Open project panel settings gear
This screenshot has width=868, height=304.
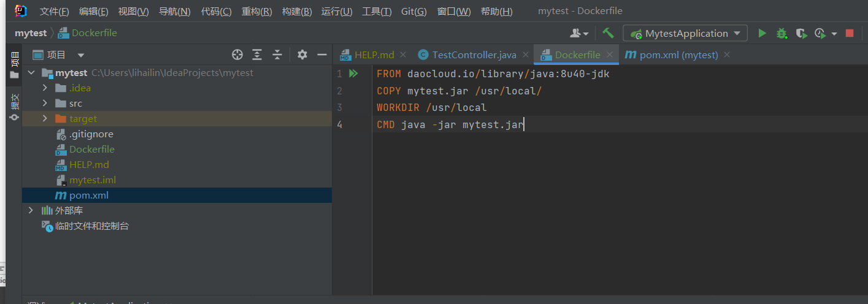[x=302, y=55]
